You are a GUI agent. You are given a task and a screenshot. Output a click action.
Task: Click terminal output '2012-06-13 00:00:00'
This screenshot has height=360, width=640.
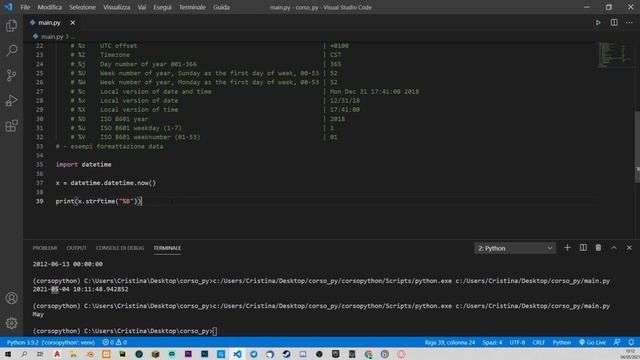click(68, 264)
